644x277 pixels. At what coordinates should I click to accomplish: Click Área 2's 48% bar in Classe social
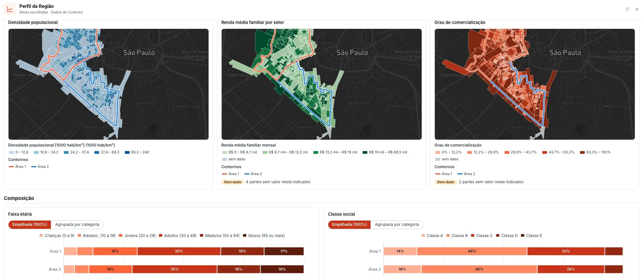pyautogui.click(x=479, y=269)
